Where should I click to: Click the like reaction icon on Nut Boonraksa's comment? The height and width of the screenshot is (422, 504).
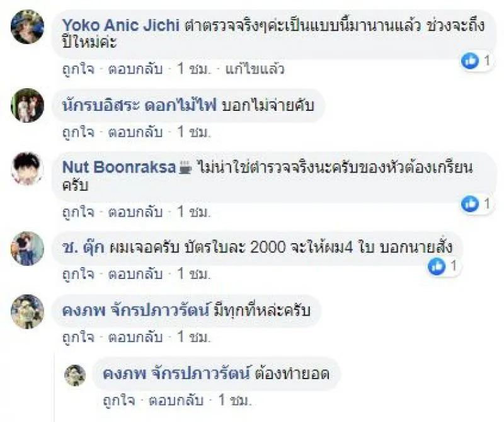[470, 203]
